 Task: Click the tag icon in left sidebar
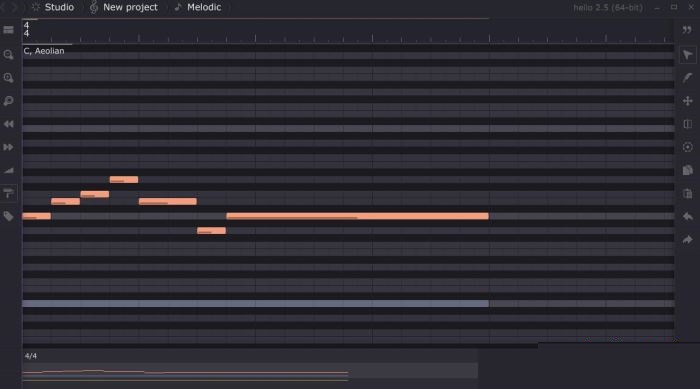pos(8,217)
